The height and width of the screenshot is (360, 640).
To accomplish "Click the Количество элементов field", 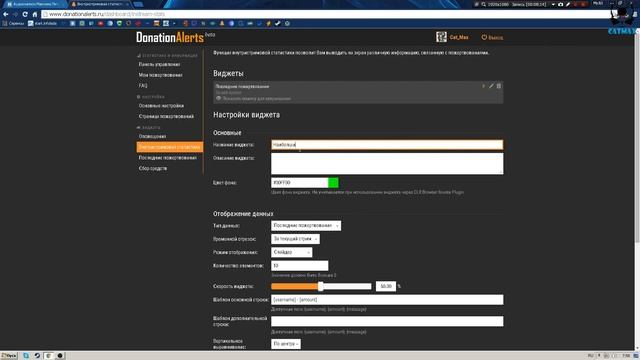I will pos(300,266).
